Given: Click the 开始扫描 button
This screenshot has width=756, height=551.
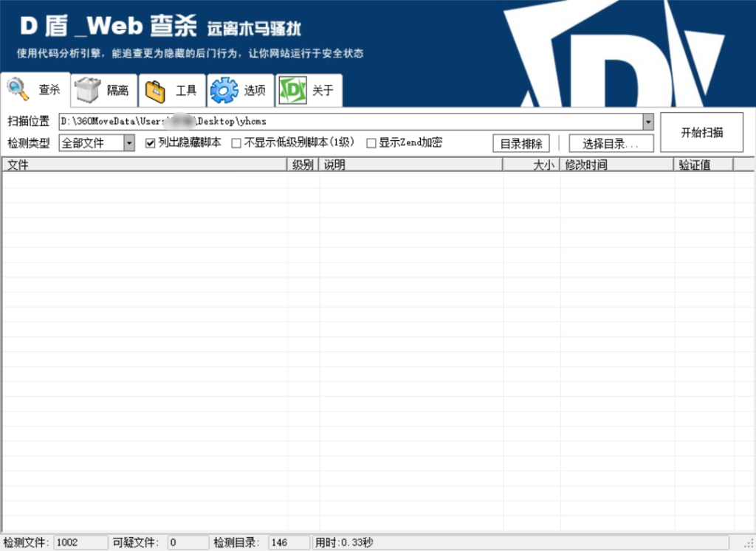Looking at the screenshot, I should click(x=701, y=131).
